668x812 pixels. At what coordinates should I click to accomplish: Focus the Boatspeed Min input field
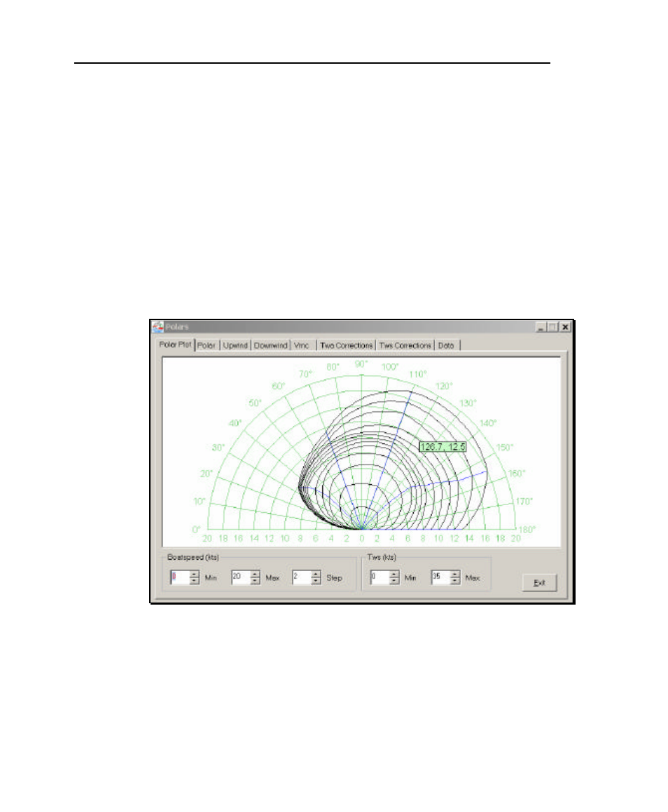pos(180,577)
